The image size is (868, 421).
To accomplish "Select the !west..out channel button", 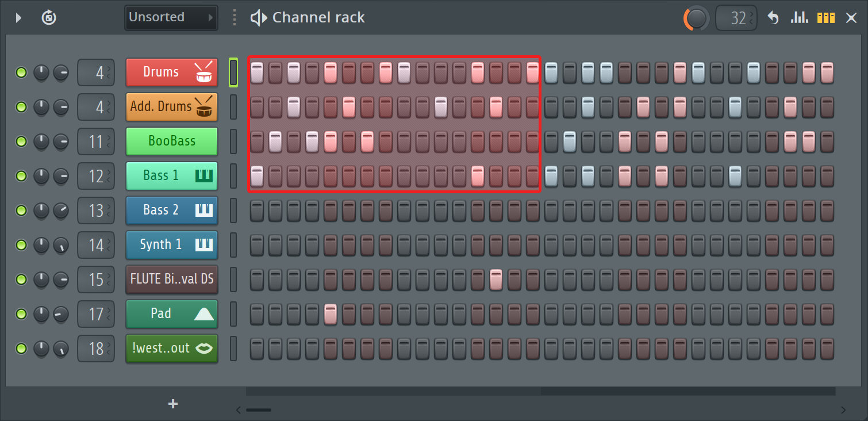I will [x=172, y=349].
